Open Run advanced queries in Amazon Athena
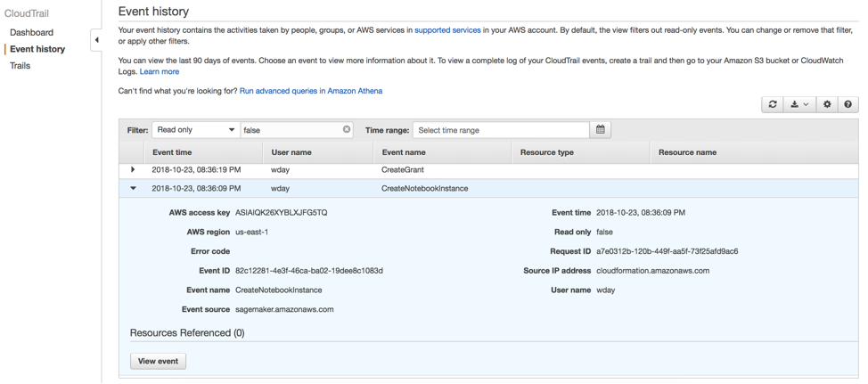Image resolution: width=868 pixels, height=384 pixels. (x=310, y=91)
